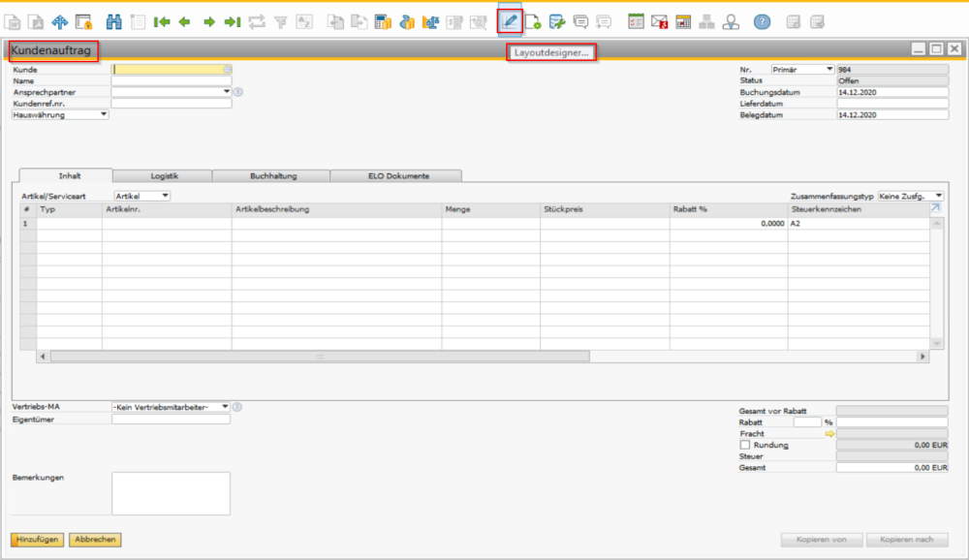969x560 pixels.
Task: Click the database wrench tools icon
Action: tap(557, 22)
